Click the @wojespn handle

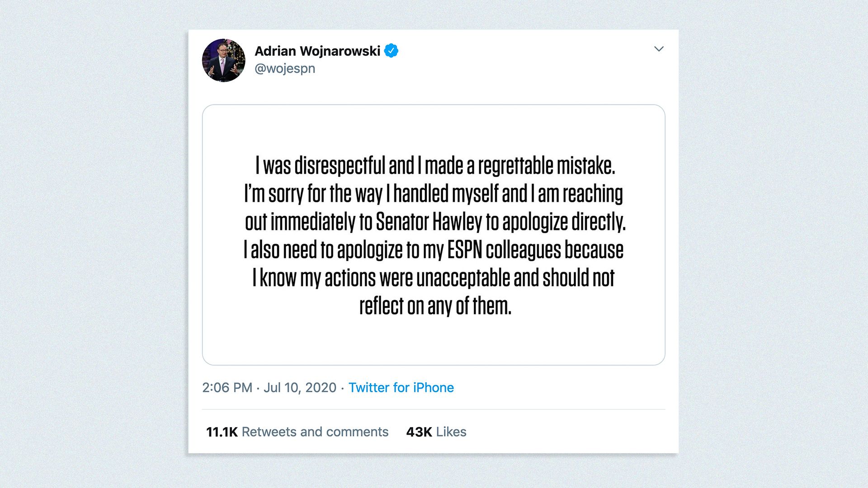pos(285,68)
